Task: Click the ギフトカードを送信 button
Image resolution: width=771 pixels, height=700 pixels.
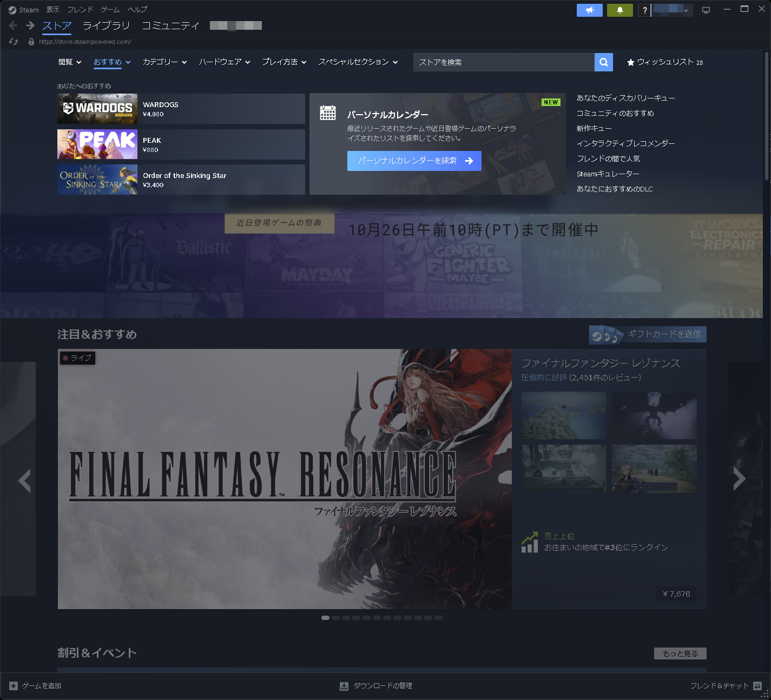Action: [648, 334]
